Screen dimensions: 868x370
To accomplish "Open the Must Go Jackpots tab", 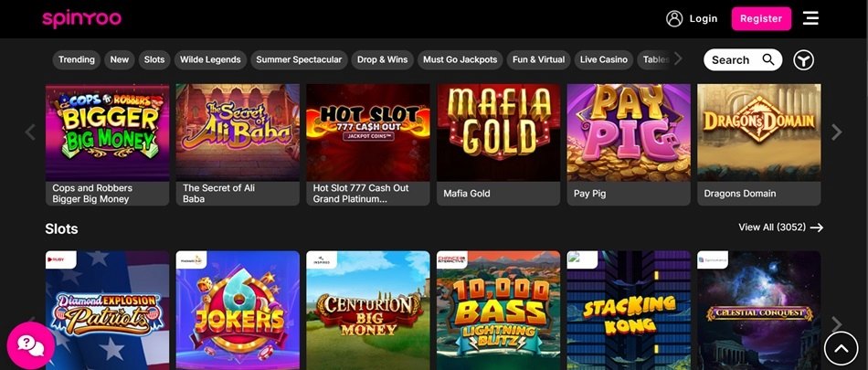I will click(x=460, y=59).
